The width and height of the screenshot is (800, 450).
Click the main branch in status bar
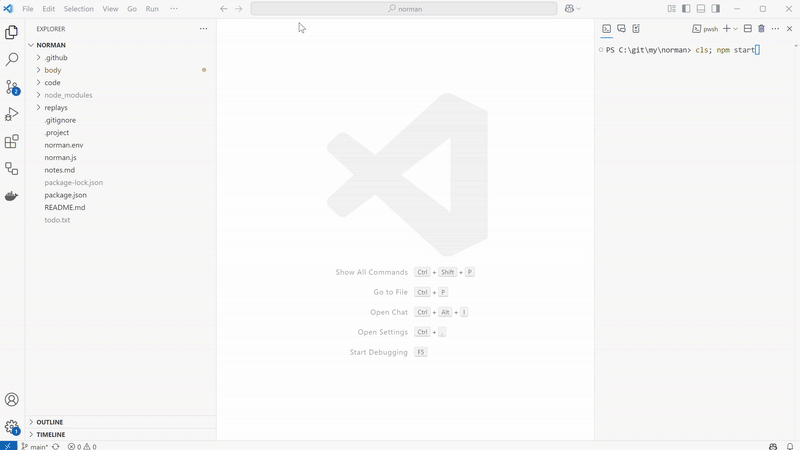[x=35, y=446]
